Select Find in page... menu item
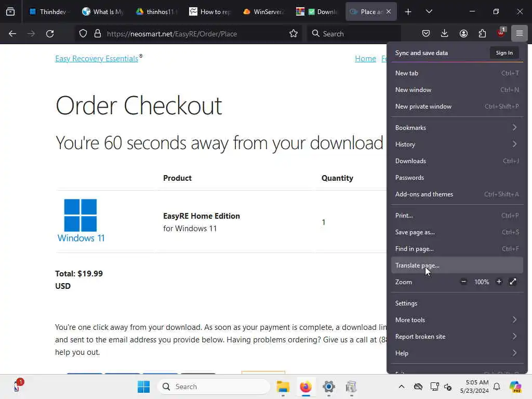 coord(457,249)
